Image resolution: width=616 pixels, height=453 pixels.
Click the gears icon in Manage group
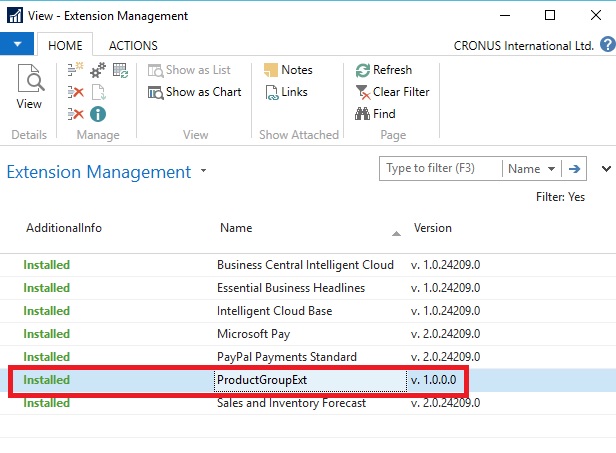[98, 70]
